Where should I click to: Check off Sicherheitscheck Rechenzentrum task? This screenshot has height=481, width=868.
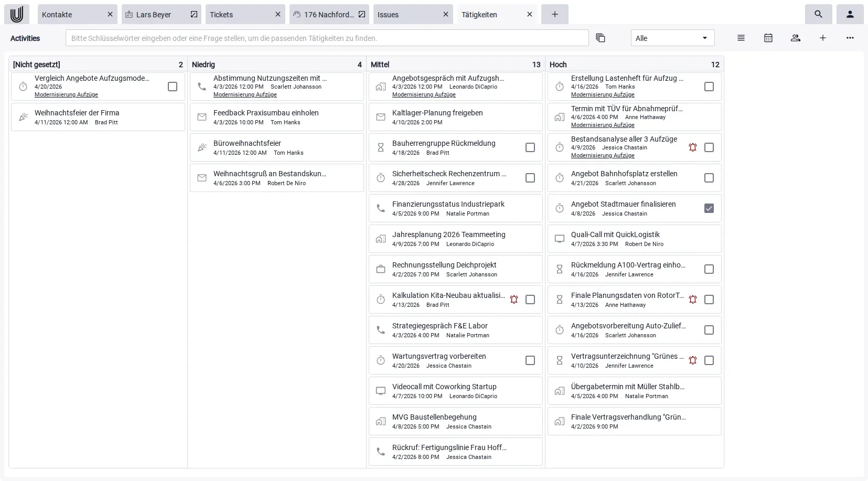pos(530,178)
